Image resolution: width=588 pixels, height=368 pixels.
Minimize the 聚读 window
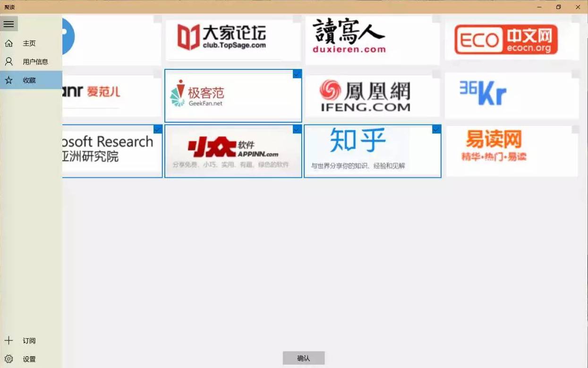click(x=539, y=7)
